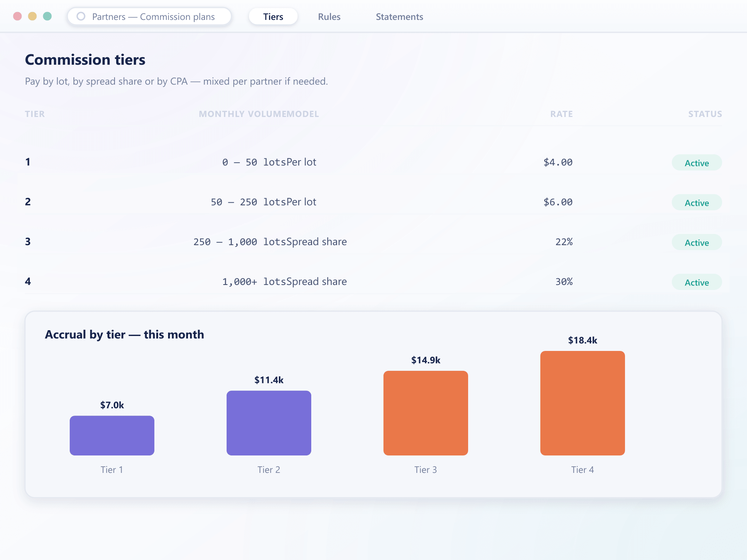Click the yellow minimize dot
Screen dimensions: 747x560
[32, 16]
